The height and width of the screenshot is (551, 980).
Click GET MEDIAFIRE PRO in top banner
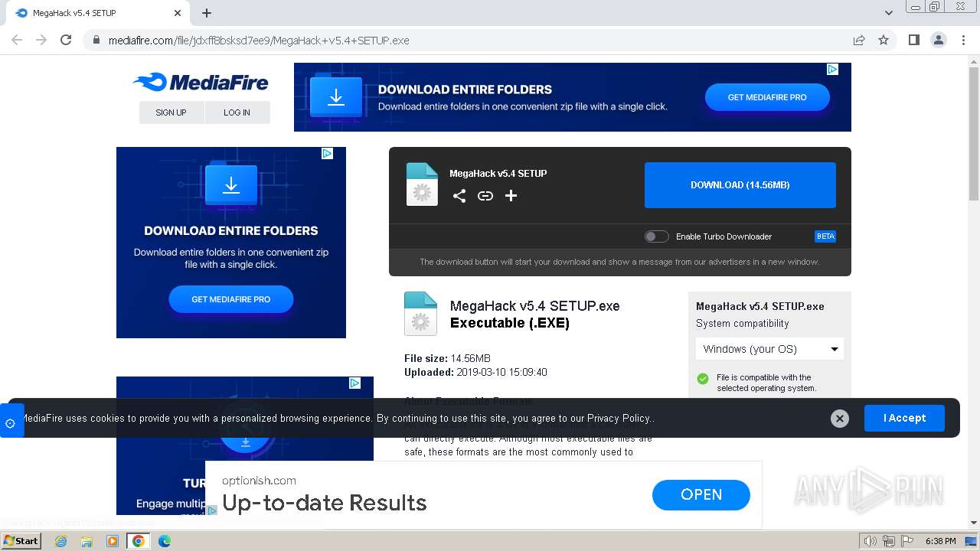[767, 97]
